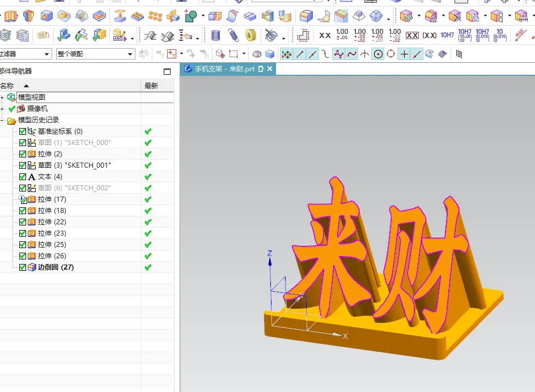This screenshot has height=392, width=535.
Task: Select the Revolve tool icon
Action: (x=29, y=16)
